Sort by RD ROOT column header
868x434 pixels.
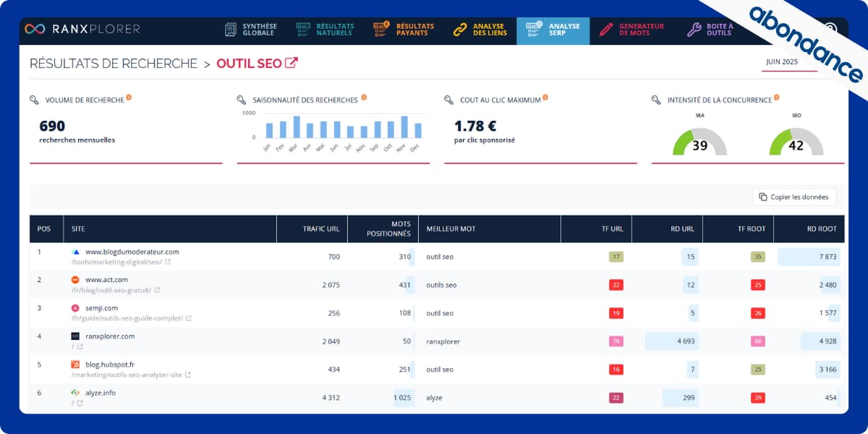click(x=809, y=229)
